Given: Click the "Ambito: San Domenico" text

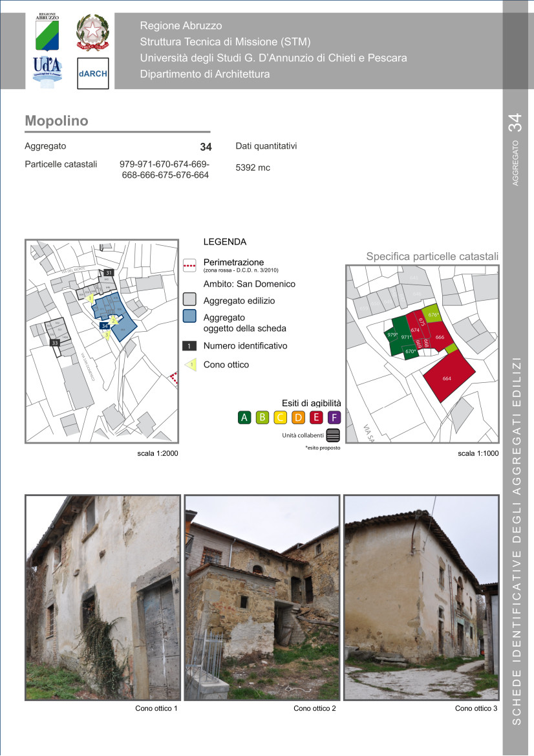Looking at the screenshot, I should [249, 284].
